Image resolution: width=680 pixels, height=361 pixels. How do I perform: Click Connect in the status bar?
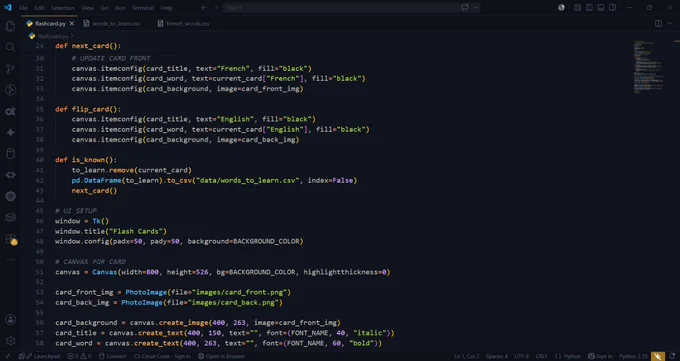click(x=112, y=356)
